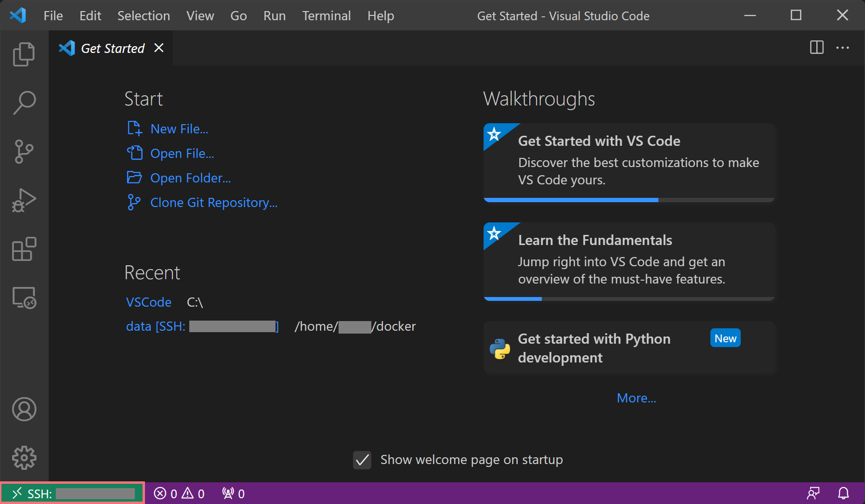
Task: Open the Help menu
Action: pos(380,16)
